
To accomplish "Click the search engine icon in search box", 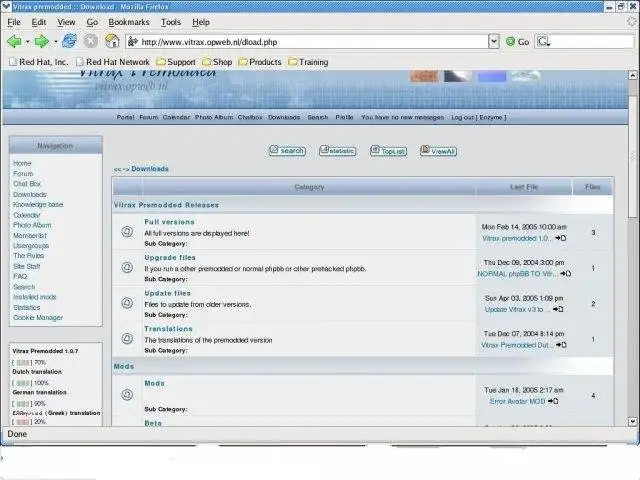I will tap(544, 42).
